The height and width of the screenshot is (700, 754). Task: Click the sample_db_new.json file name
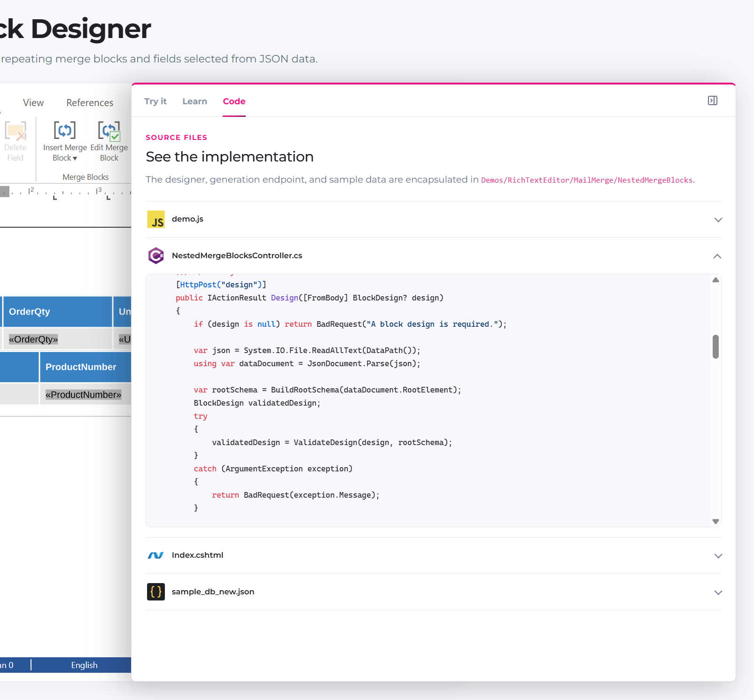[213, 592]
